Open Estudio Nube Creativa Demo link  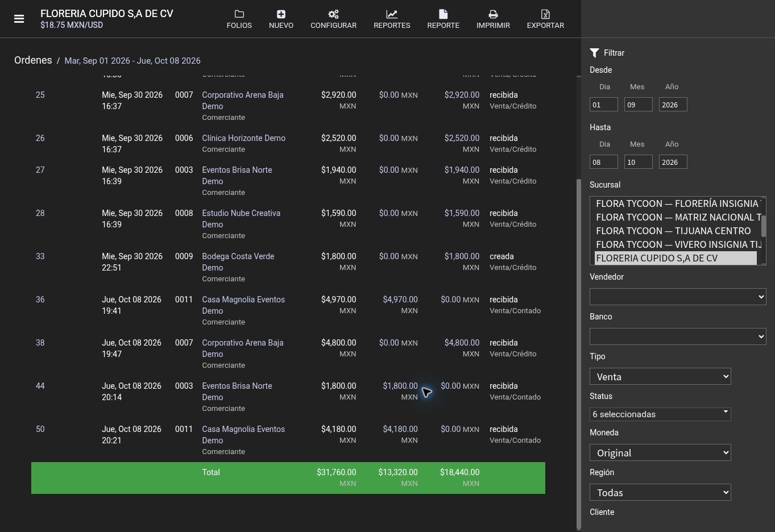[x=241, y=219]
